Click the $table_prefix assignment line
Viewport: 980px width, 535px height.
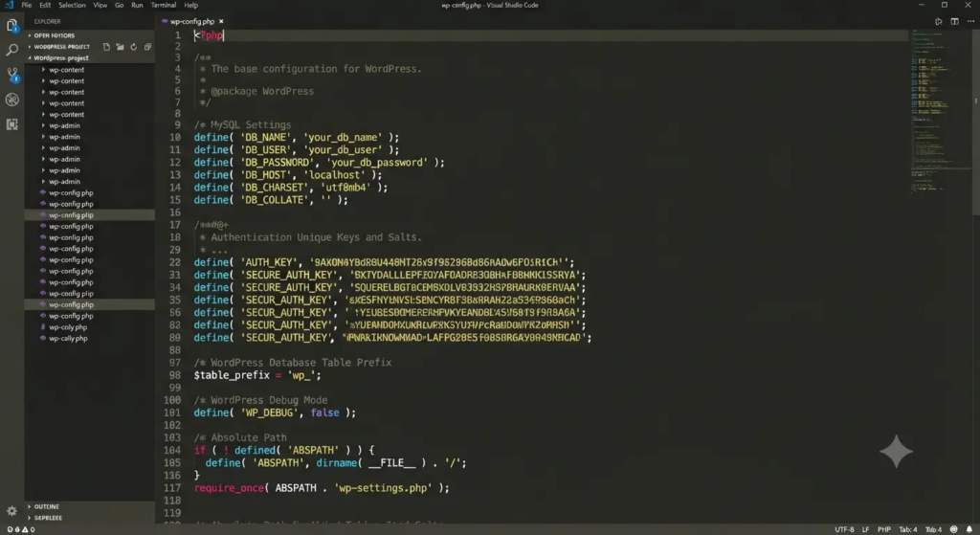tap(256, 375)
